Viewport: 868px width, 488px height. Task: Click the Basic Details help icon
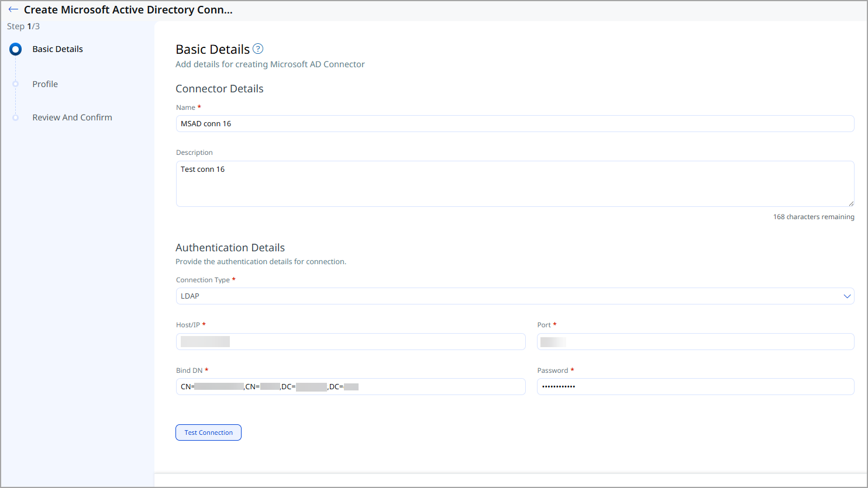click(x=258, y=49)
